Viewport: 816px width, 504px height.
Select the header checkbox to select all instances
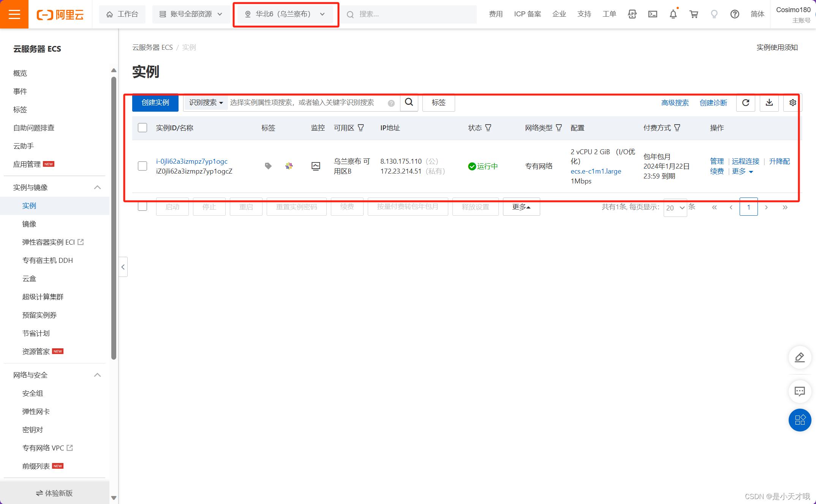[x=142, y=128]
